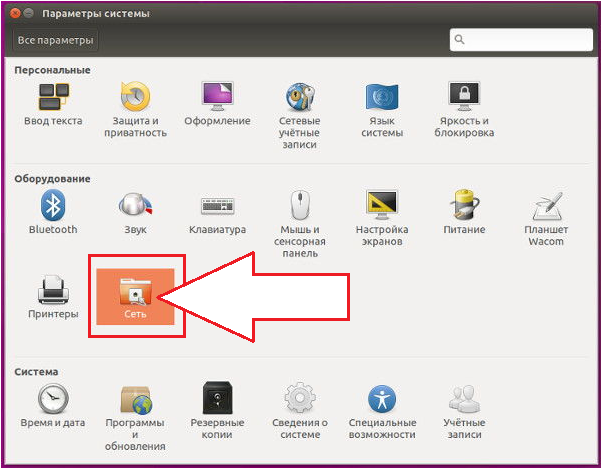Open Программы и обновления icon
605x473 pixels.
click(x=135, y=399)
